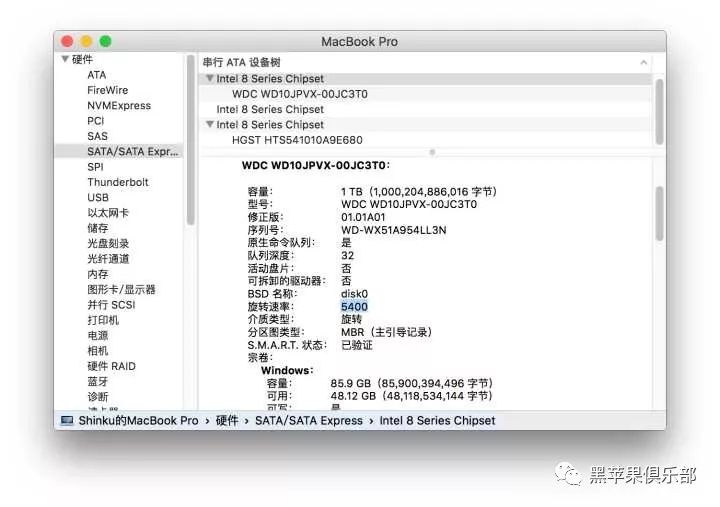Select 光盘刻录 in the sidebar
The height and width of the screenshot is (507, 720).
click(108, 243)
